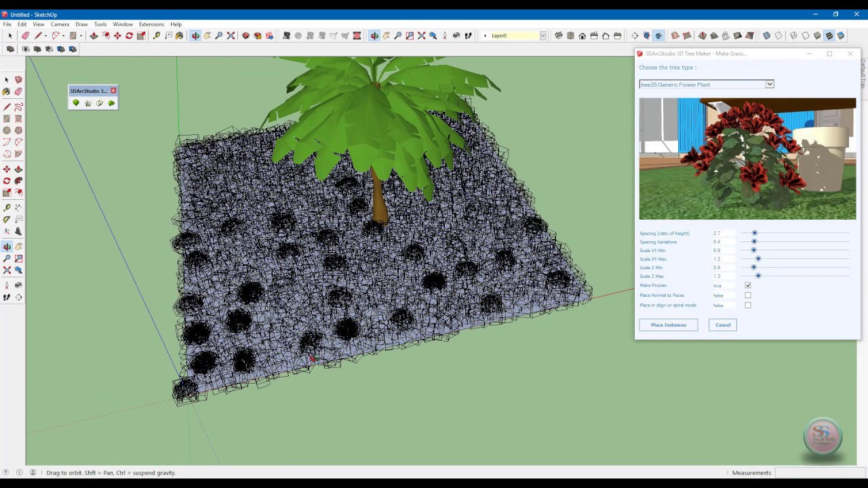Viewport: 868px width, 488px height.
Task: Expand the Layer0 layer dropdown
Action: click(543, 35)
